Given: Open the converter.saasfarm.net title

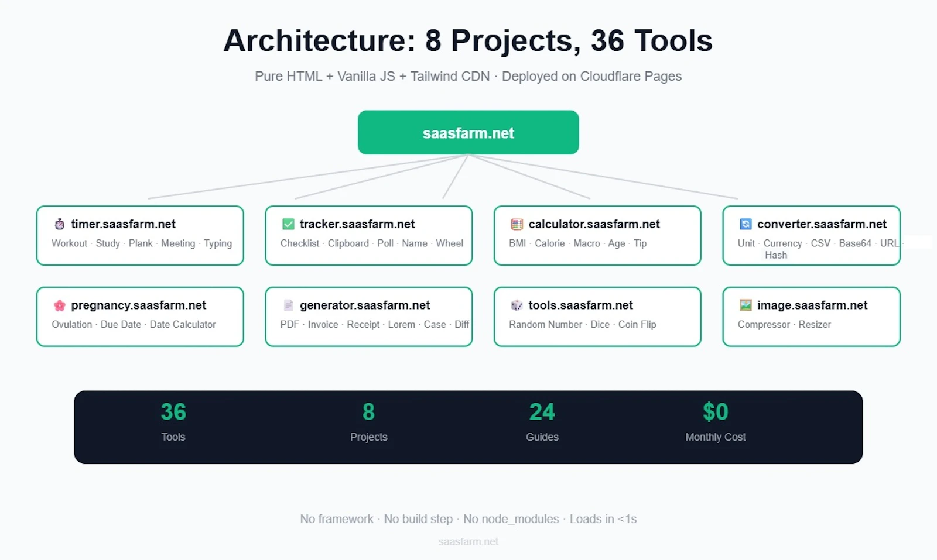Looking at the screenshot, I should coord(822,224).
